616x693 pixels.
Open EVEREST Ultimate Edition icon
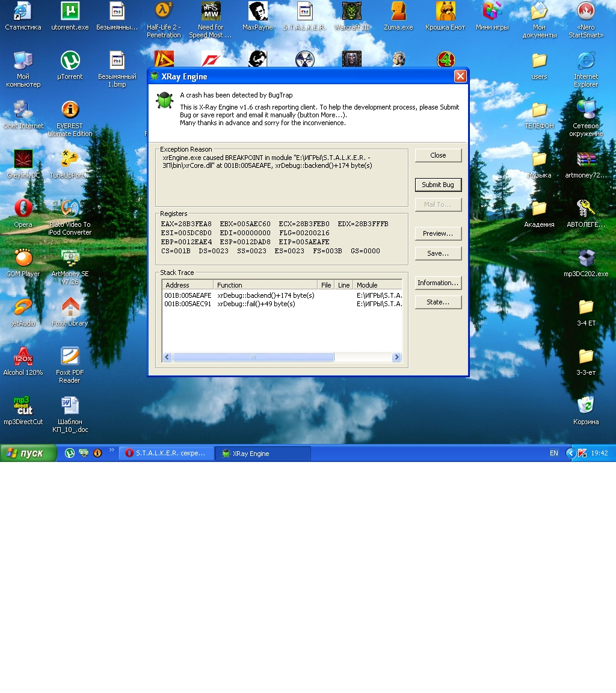coord(70,119)
